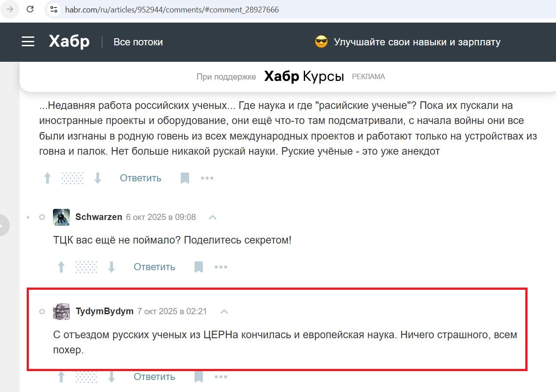Go to parent comment from Schwarzen's header
The width and height of the screenshot is (556, 392).
(213, 217)
